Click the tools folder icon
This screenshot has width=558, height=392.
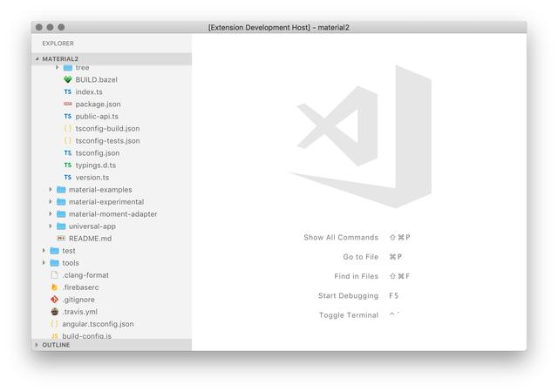point(54,263)
